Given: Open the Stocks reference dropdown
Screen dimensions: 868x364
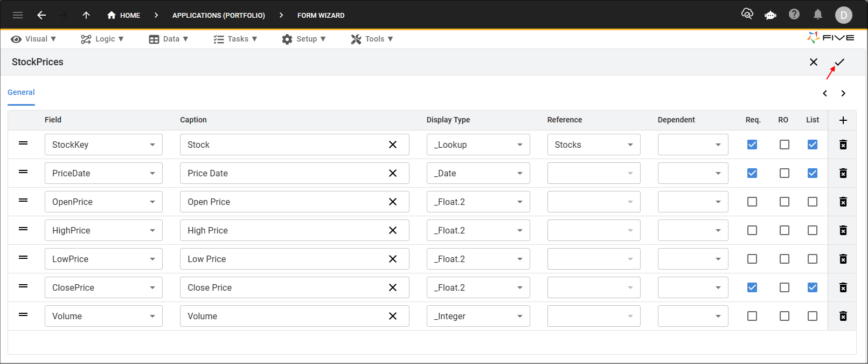Looking at the screenshot, I should (x=594, y=145).
